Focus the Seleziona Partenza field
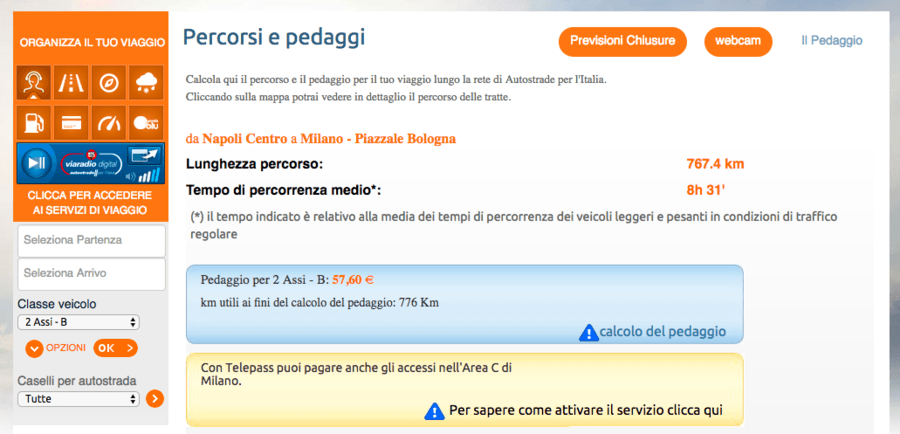Viewport: 900px width, 434px height. coord(92,241)
